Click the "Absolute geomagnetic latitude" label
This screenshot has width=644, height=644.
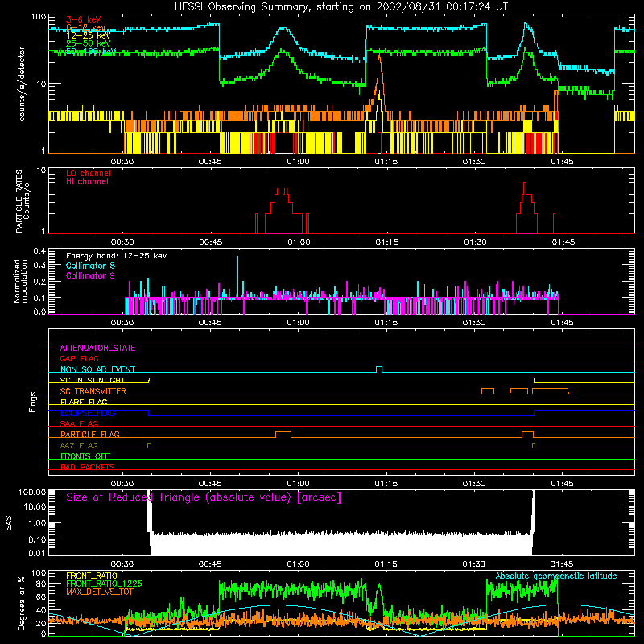[556, 576]
